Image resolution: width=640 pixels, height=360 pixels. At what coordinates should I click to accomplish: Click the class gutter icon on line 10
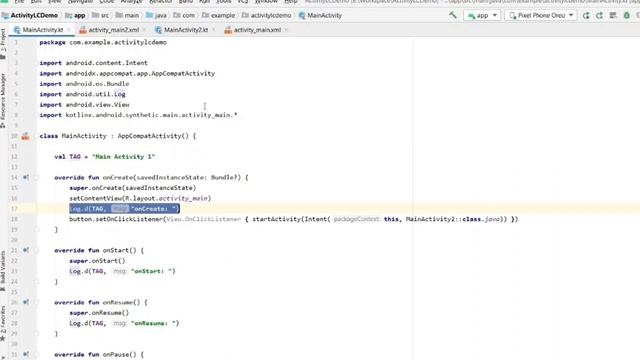(25, 136)
